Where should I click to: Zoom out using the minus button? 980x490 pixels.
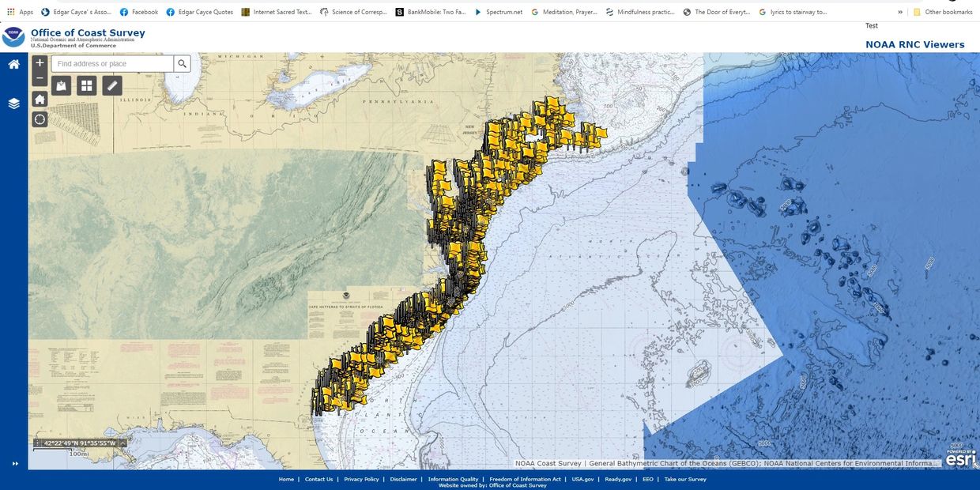(x=39, y=78)
